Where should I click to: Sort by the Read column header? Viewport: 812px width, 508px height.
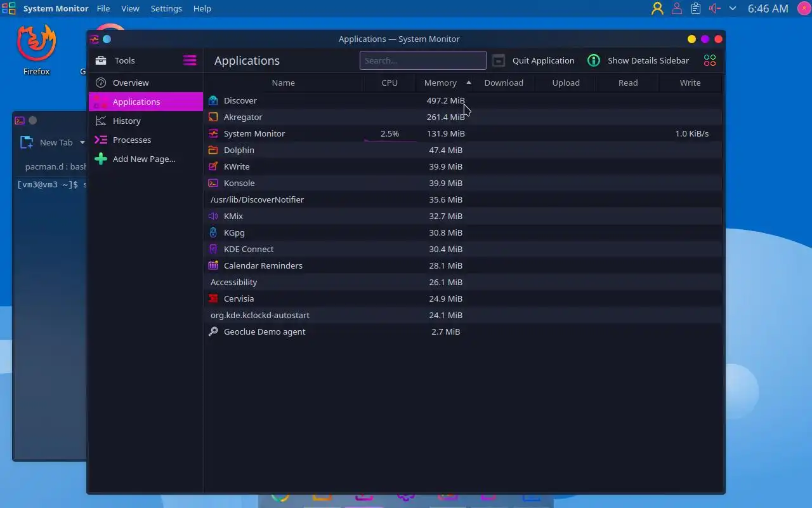click(x=628, y=83)
